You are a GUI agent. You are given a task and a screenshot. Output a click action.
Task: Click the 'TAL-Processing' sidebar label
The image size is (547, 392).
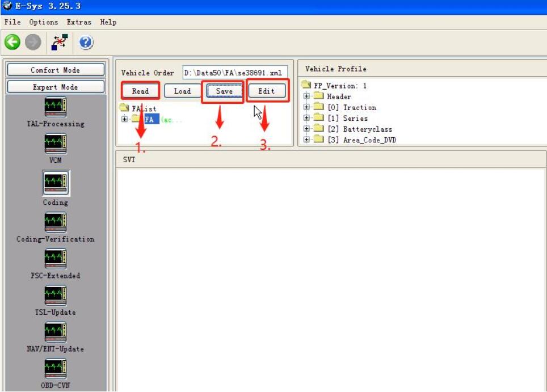tap(56, 124)
